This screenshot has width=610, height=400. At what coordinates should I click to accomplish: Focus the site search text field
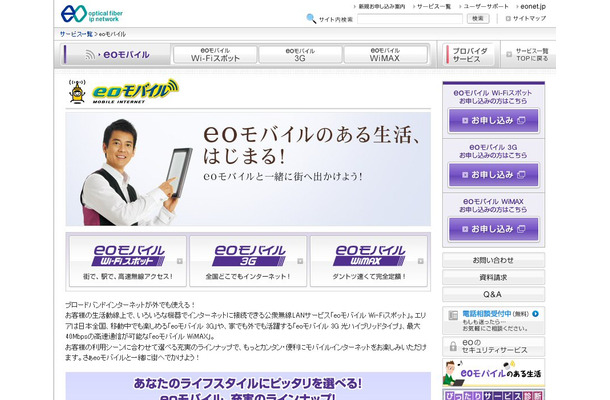pyautogui.click(x=410, y=19)
